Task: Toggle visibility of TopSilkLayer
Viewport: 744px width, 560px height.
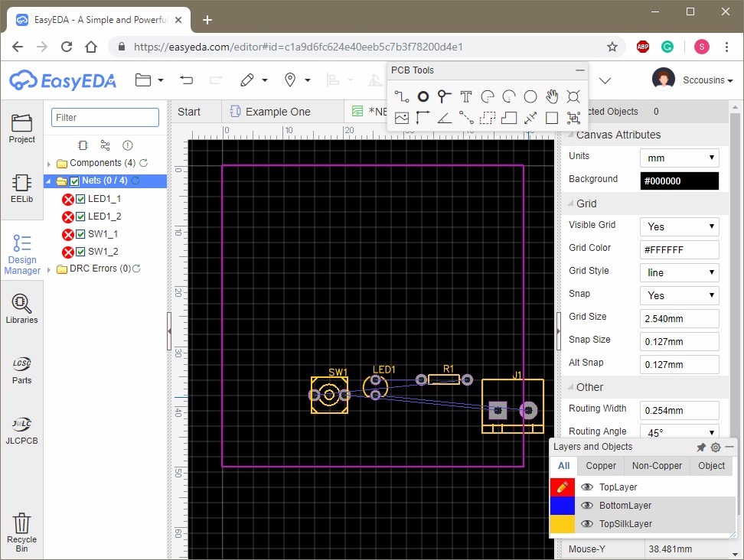Action: click(587, 524)
